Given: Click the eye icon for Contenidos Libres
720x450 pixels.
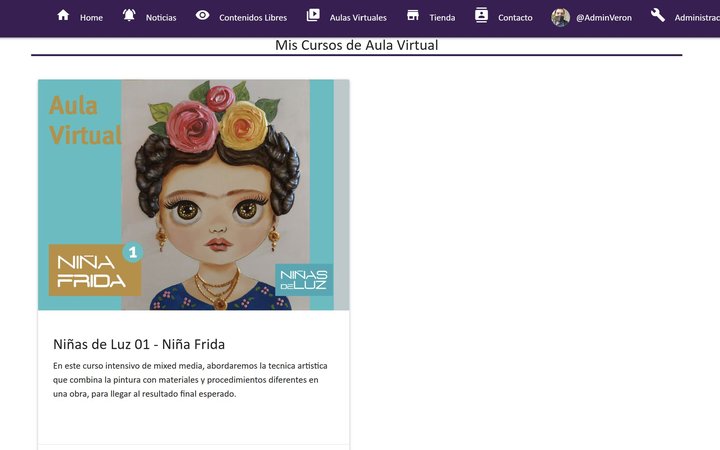Looking at the screenshot, I should 202,15.
